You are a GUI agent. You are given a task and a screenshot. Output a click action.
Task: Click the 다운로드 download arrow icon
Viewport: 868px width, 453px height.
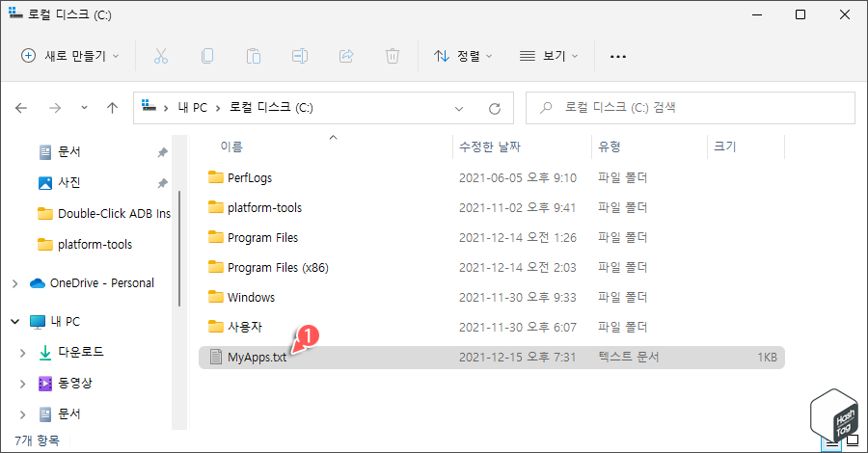click(x=44, y=353)
